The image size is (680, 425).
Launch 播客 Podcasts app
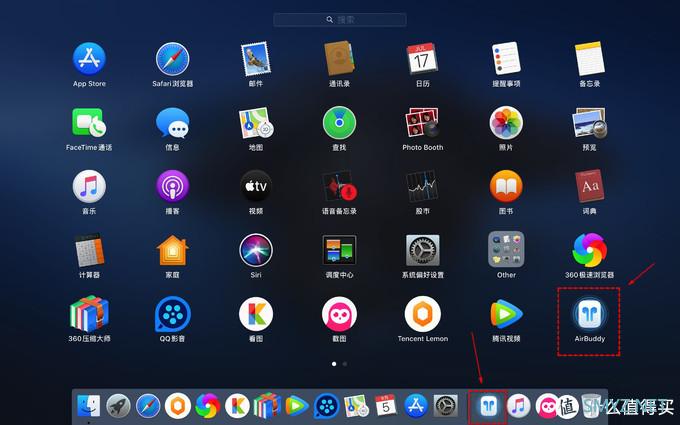coord(173,186)
